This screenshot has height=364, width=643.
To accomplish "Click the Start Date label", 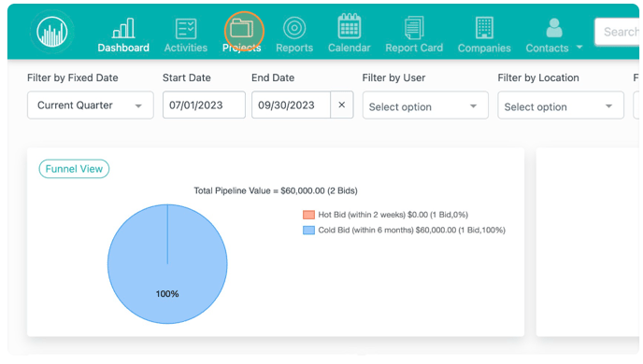I will pyautogui.click(x=187, y=77).
